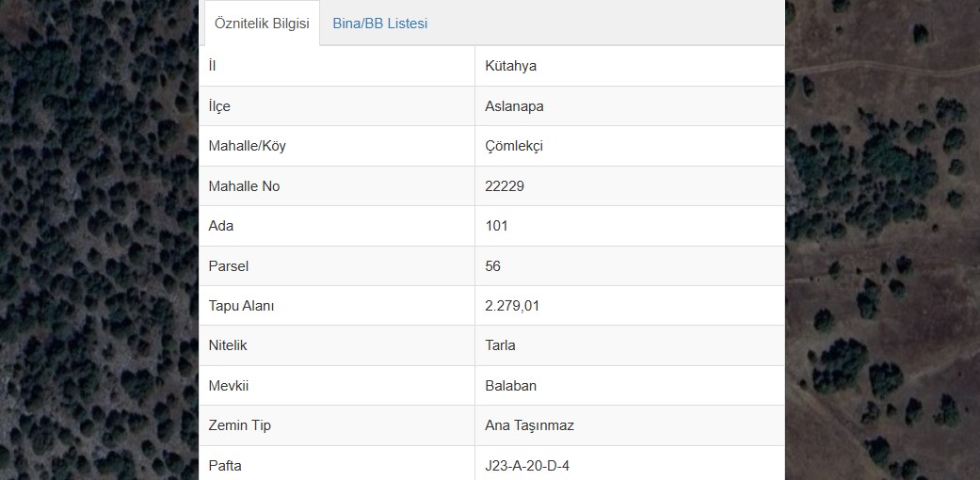Select the Pafta code J23-A-20-D-4
This screenshot has width=980, height=480.
pos(527,466)
